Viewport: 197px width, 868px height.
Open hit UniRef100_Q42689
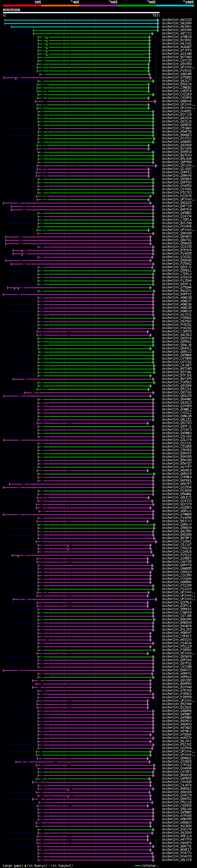click(176, 23)
